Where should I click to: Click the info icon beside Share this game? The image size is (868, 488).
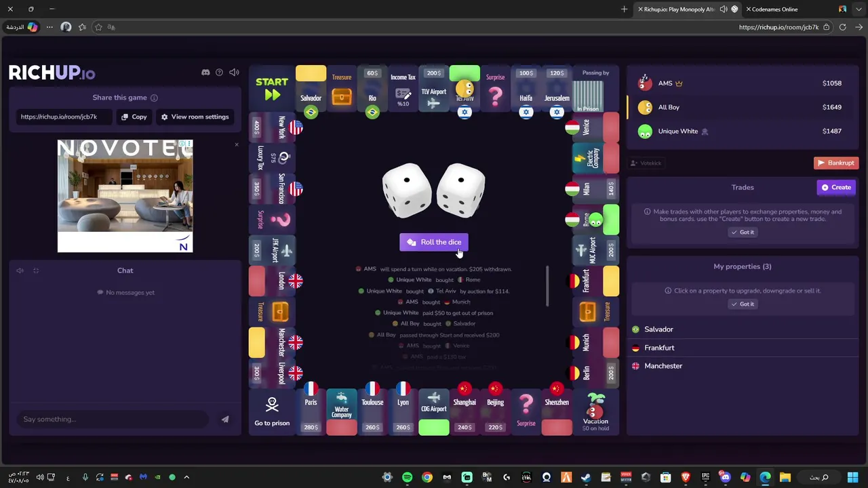[x=154, y=98]
